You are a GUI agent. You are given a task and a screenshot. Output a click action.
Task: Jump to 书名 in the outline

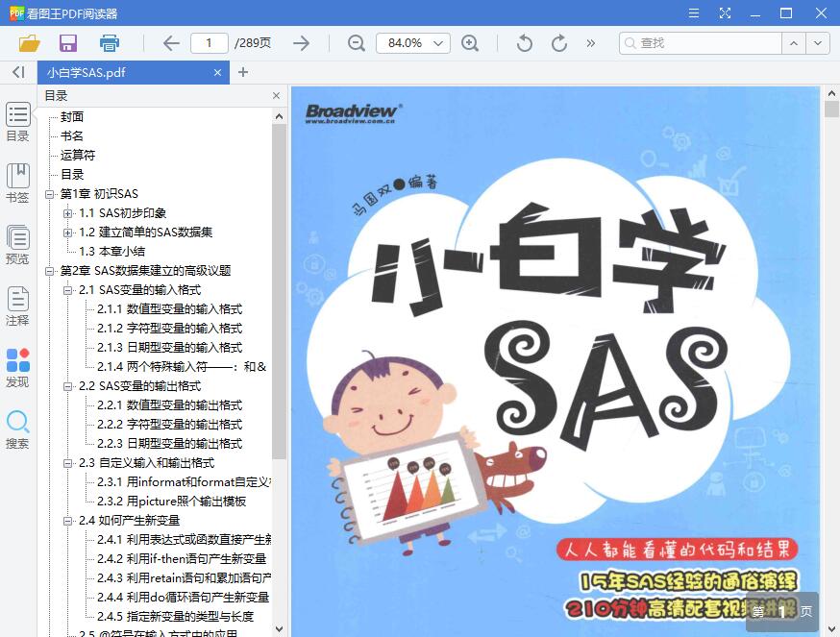pos(72,136)
